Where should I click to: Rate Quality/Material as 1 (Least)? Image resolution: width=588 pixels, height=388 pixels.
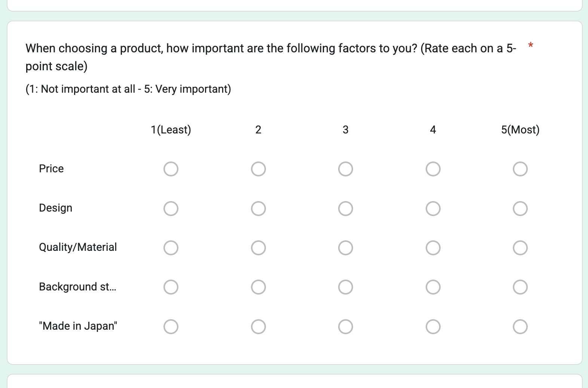pyautogui.click(x=171, y=248)
